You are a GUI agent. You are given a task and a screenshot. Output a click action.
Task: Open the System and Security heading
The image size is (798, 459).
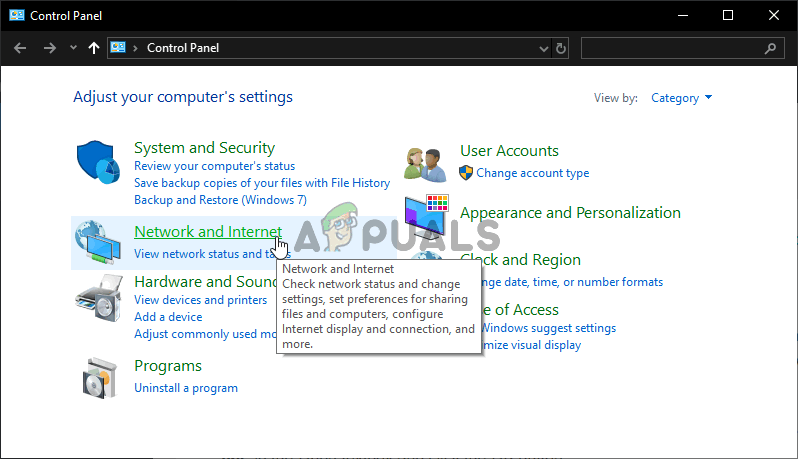pos(204,148)
